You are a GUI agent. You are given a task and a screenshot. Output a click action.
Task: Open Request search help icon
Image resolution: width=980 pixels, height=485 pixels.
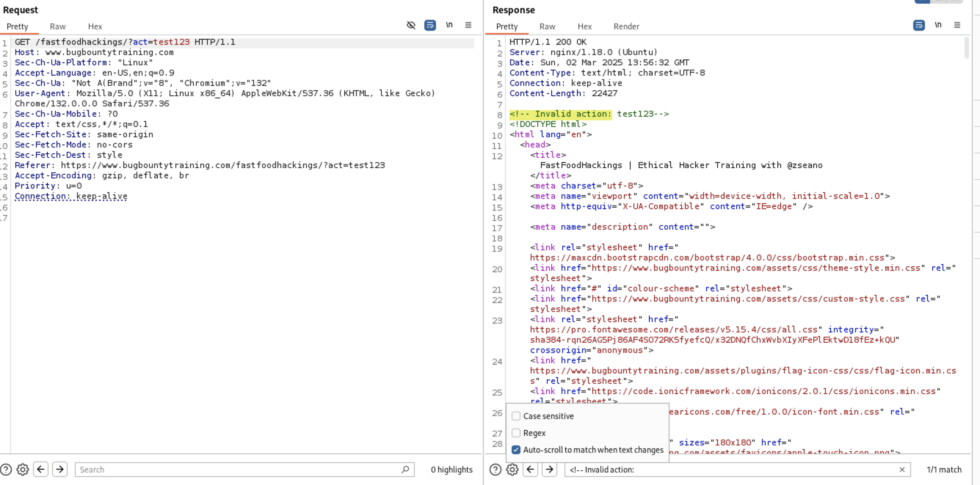(6, 469)
